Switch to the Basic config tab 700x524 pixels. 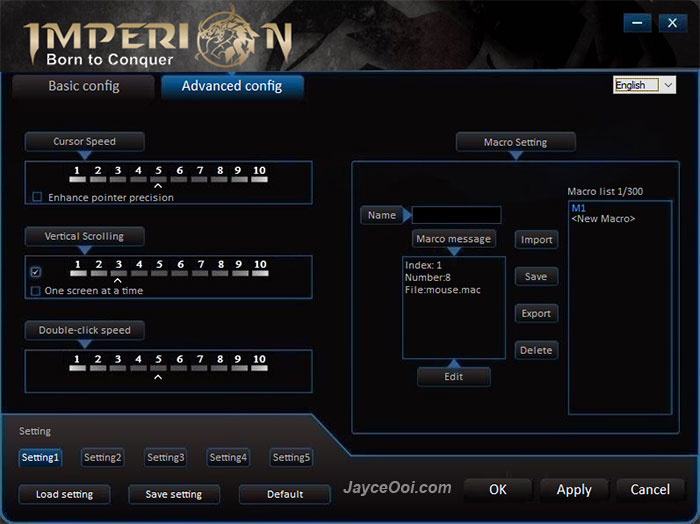pyautogui.click(x=83, y=86)
